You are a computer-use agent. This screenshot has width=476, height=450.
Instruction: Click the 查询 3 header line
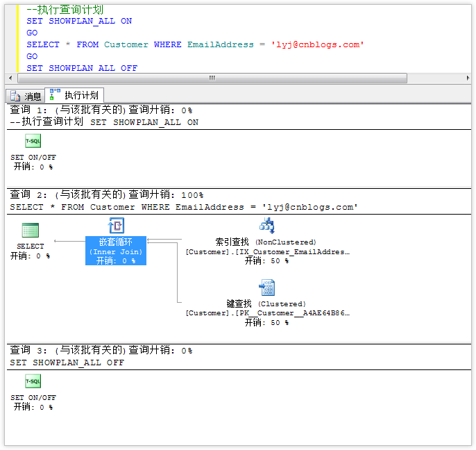tap(101, 351)
